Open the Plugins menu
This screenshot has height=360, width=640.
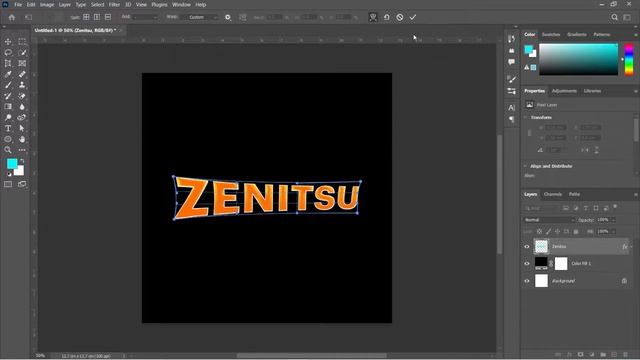(159, 4)
